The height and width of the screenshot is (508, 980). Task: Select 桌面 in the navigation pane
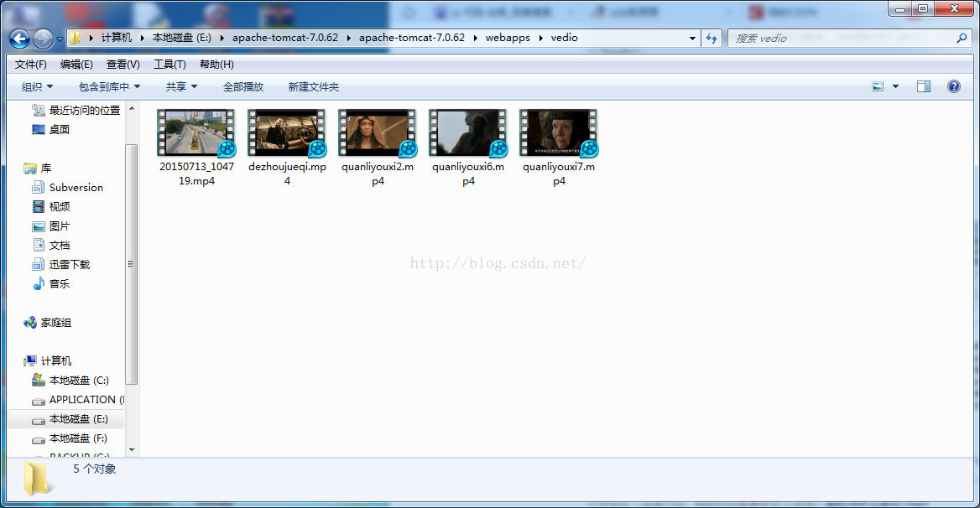tap(51, 129)
